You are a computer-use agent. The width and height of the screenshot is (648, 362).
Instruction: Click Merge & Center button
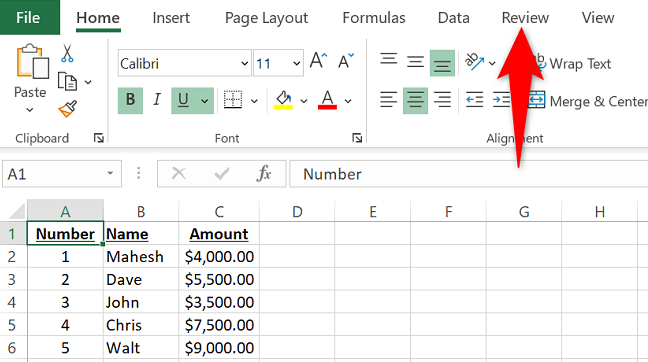coord(587,101)
